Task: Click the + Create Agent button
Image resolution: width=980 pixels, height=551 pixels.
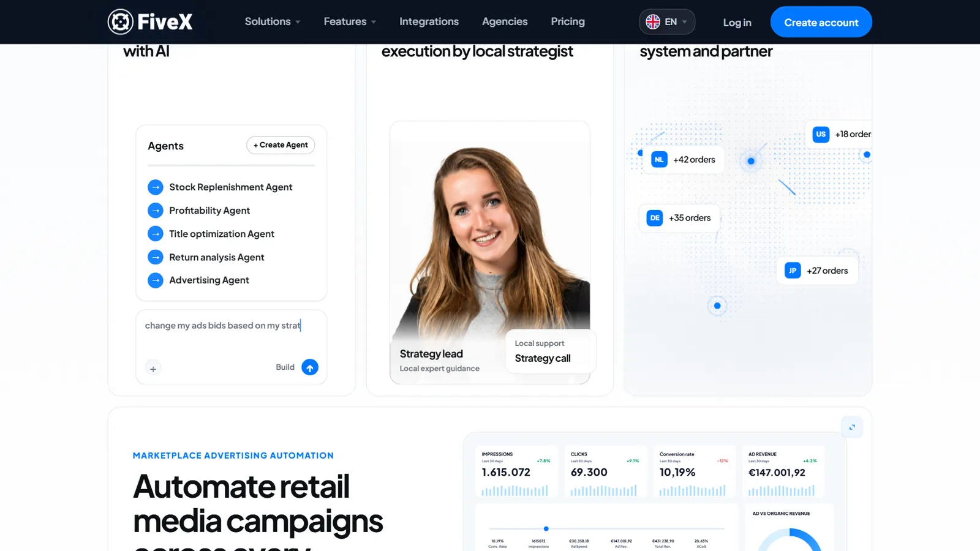Action: pos(281,145)
